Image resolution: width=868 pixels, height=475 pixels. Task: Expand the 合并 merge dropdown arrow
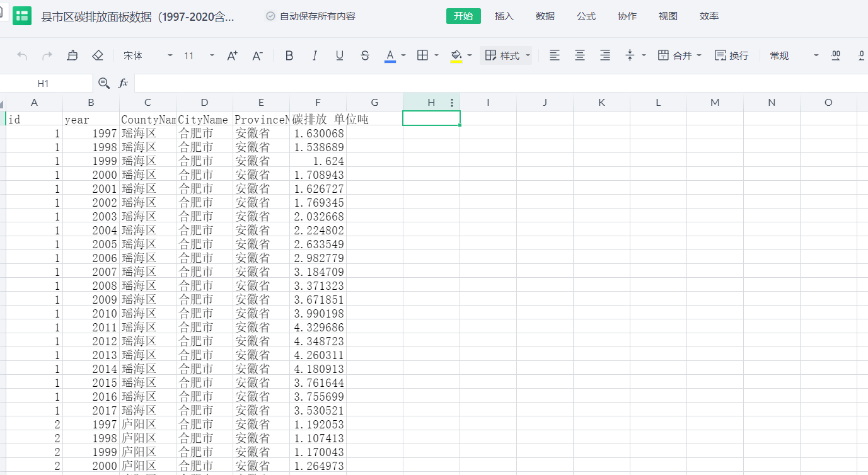[x=699, y=55]
